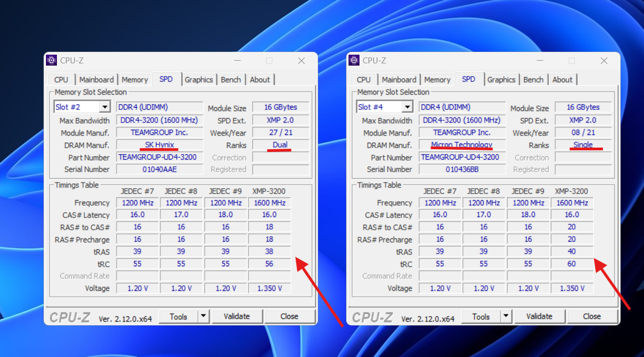Open the Tools dropdown arrow in the right CPU-Z window
The height and width of the screenshot is (357, 644).
click(x=506, y=317)
